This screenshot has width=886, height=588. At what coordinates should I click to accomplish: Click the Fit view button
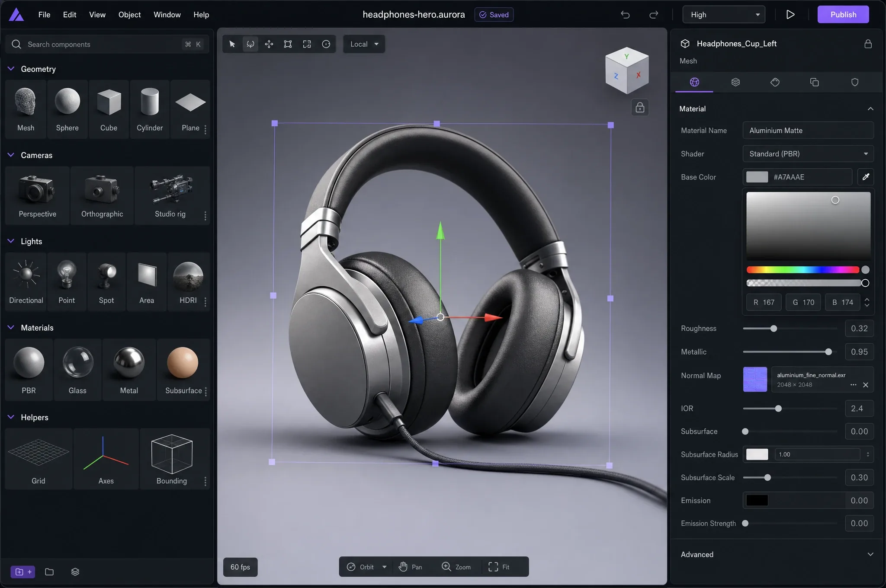click(499, 567)
